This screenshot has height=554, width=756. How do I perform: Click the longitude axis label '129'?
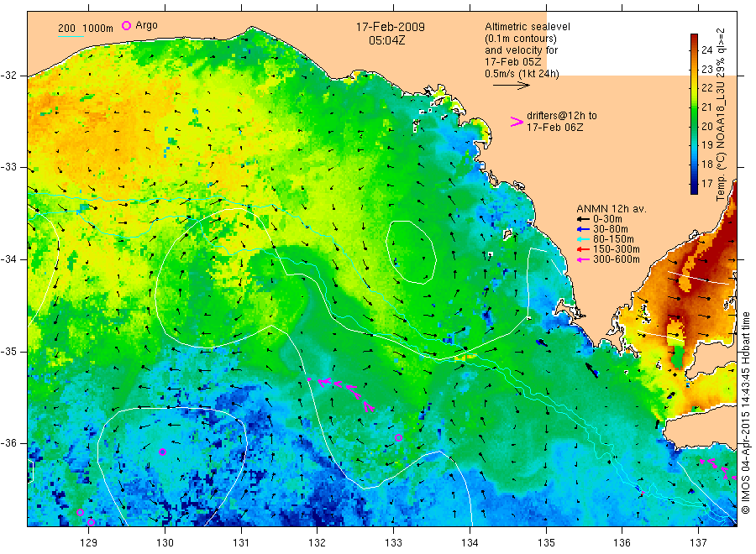click(89, 543)
